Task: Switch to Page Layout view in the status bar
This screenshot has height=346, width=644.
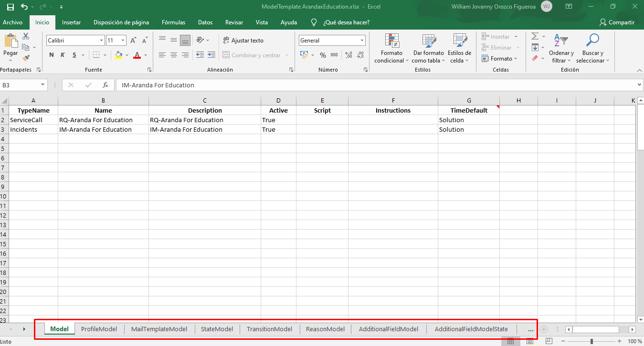Action: point(530,341)
